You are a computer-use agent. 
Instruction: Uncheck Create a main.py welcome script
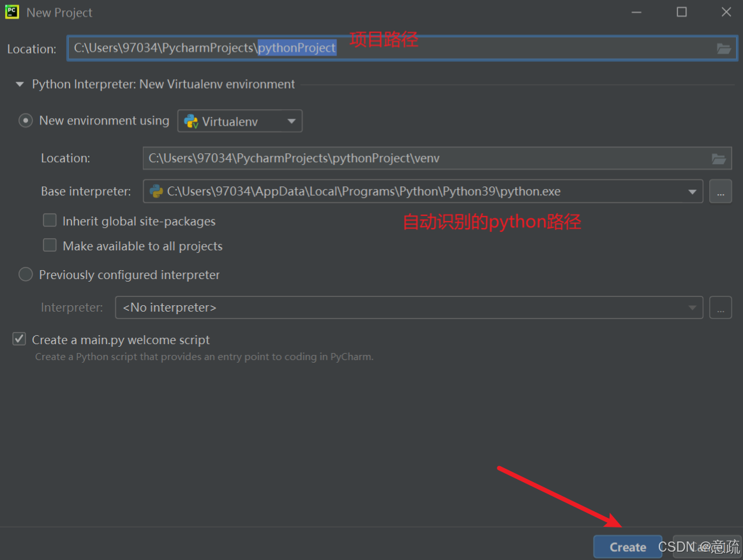coord(19,339)
